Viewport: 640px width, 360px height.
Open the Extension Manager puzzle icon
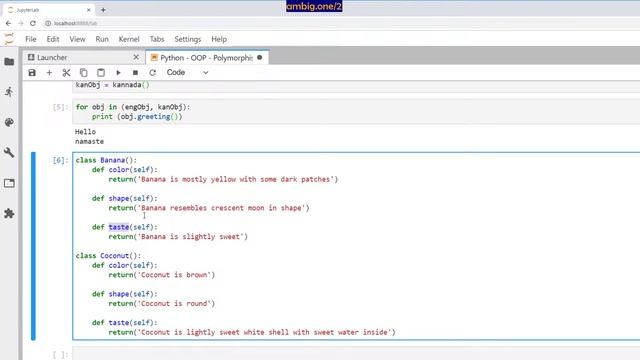click(9, 213)
